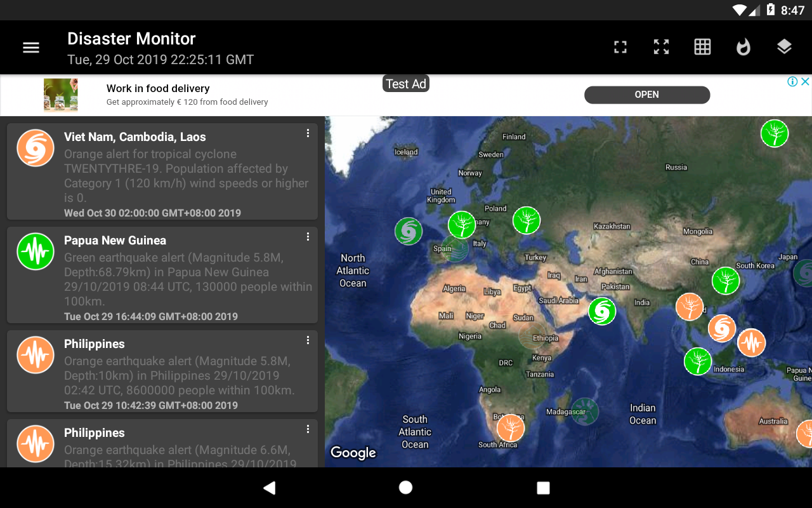Click the Australia label on the map
The height and width of the screenshot is (508, 812).
pos(773,421)
